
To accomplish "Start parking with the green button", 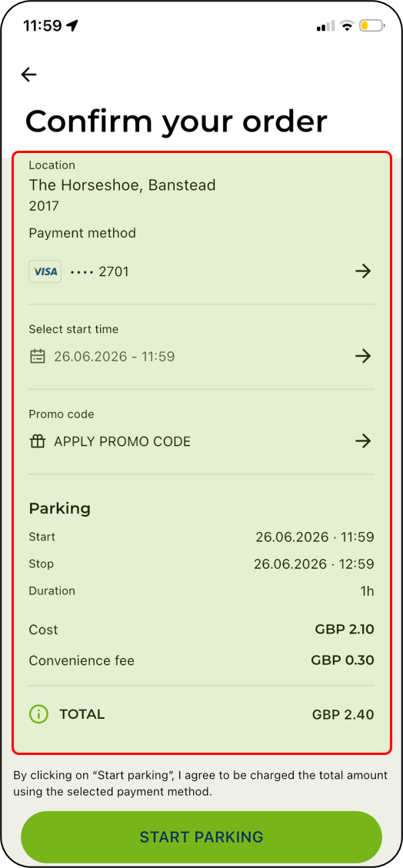I will click(201, 836).
